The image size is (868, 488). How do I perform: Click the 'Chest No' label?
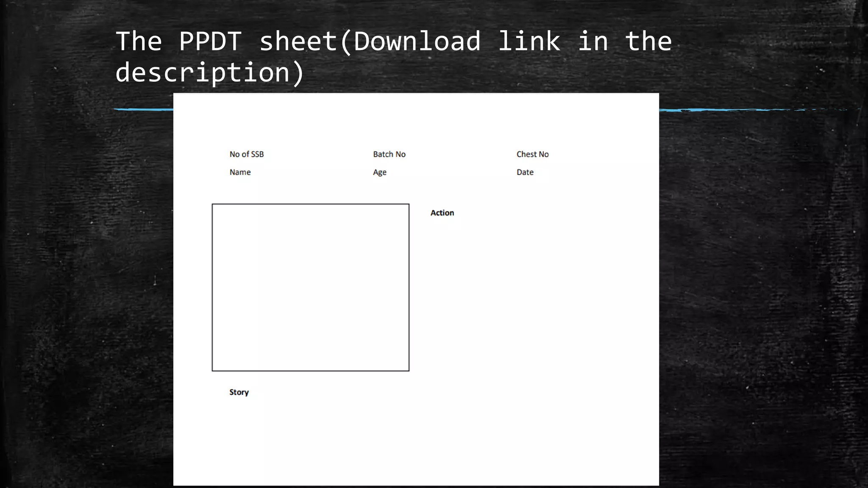(532, 154)
